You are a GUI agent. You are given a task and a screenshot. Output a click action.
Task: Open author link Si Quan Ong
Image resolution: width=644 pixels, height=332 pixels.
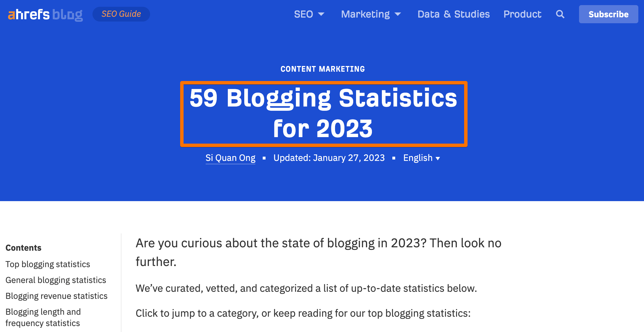tap(230, 158)
